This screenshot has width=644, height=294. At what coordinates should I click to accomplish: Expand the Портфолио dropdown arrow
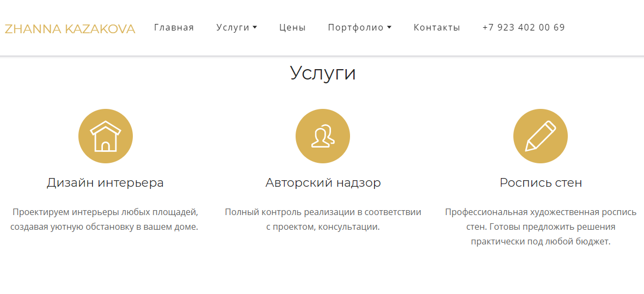tap(389, 28)
